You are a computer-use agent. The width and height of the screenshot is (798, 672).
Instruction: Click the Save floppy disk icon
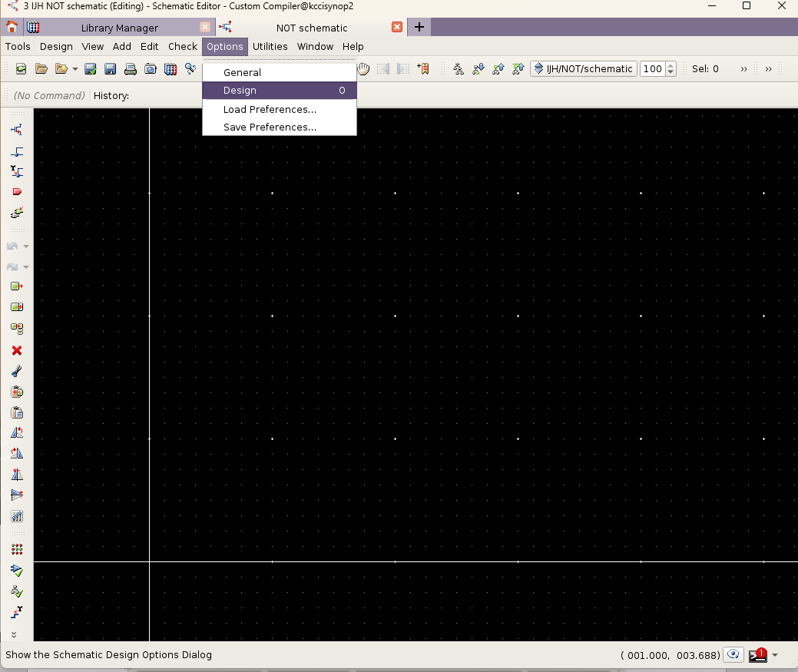(x=110, y=68)
